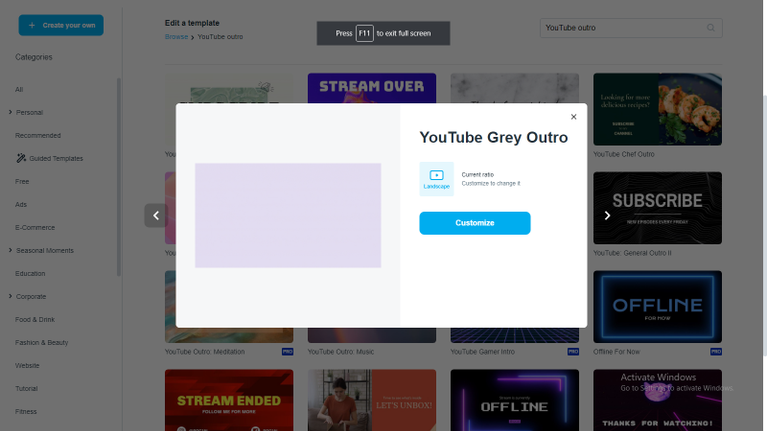Select the All category
This screenshot has width=767, height=431.
tap(19, 90)
